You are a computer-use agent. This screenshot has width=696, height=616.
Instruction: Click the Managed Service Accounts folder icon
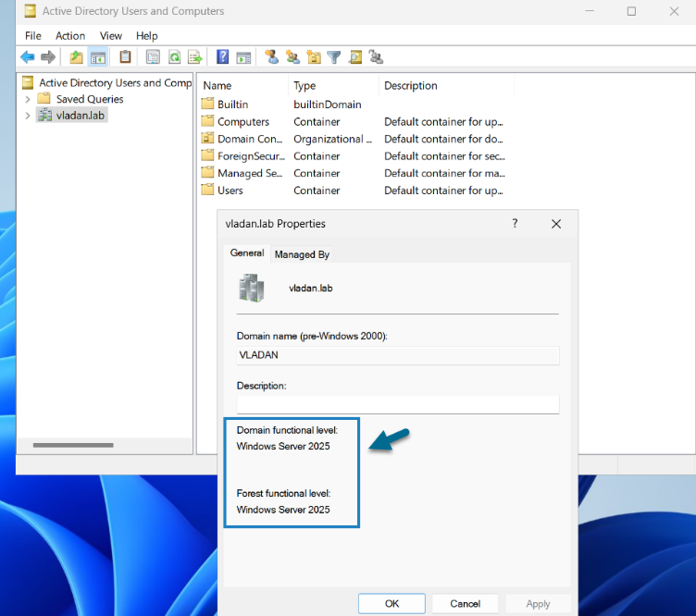click(207, 173)
